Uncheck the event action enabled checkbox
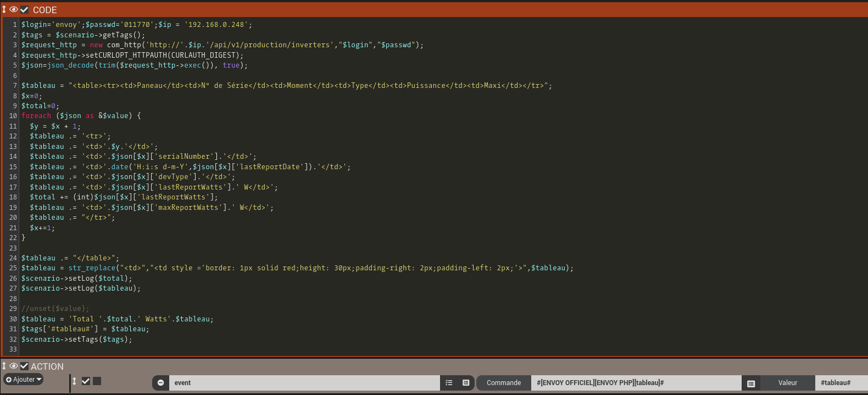 click(86, 381)
